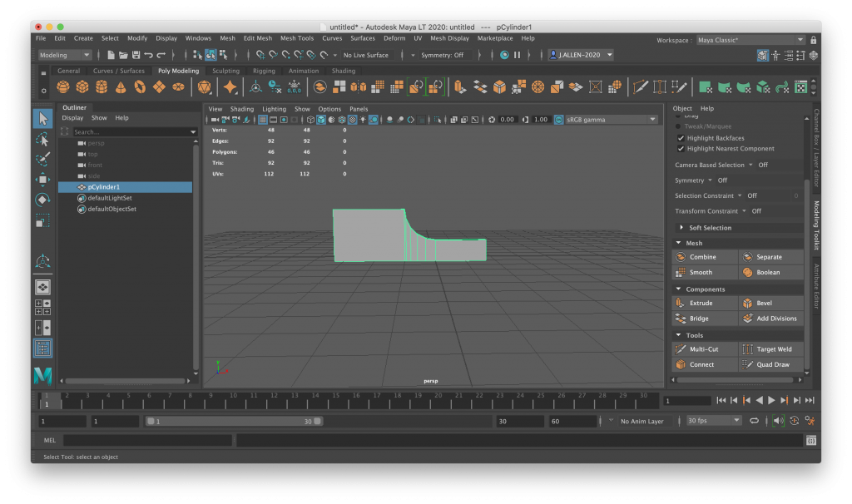Click the Save scene icon
The height and width of the screenshot is (504, 852).
pyautogui.click(x=135, y=55)
